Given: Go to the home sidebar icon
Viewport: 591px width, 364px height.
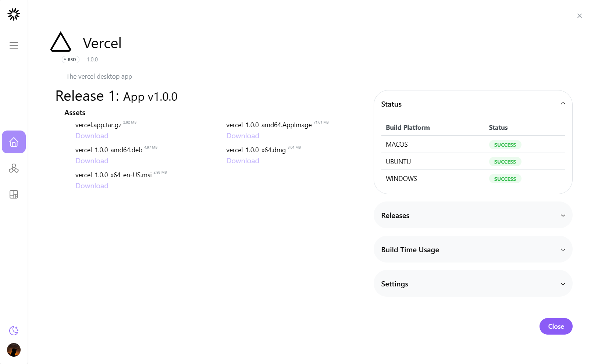Looking at the screenshot, I should pos(14,142).
